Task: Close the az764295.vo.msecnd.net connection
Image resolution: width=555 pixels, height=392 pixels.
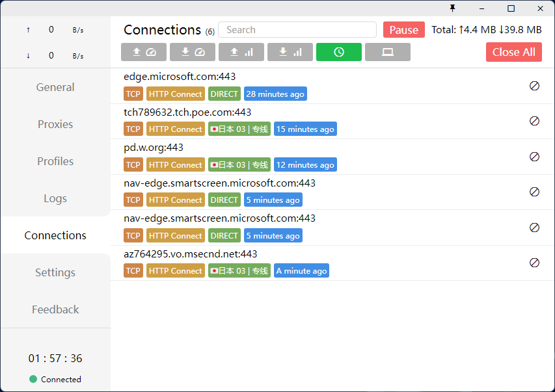Action: (x=534, y=263)
